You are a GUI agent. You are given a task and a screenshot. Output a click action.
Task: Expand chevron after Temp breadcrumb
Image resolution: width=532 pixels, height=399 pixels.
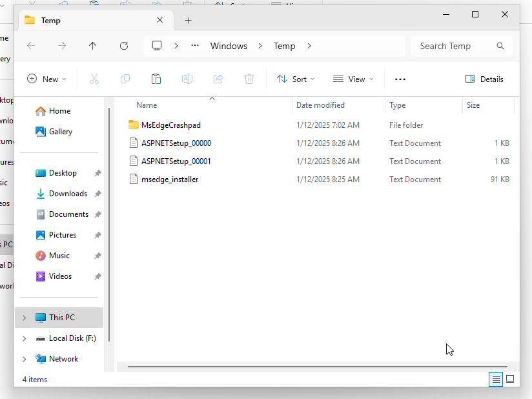pyautogui.click(x=309, y=46)
